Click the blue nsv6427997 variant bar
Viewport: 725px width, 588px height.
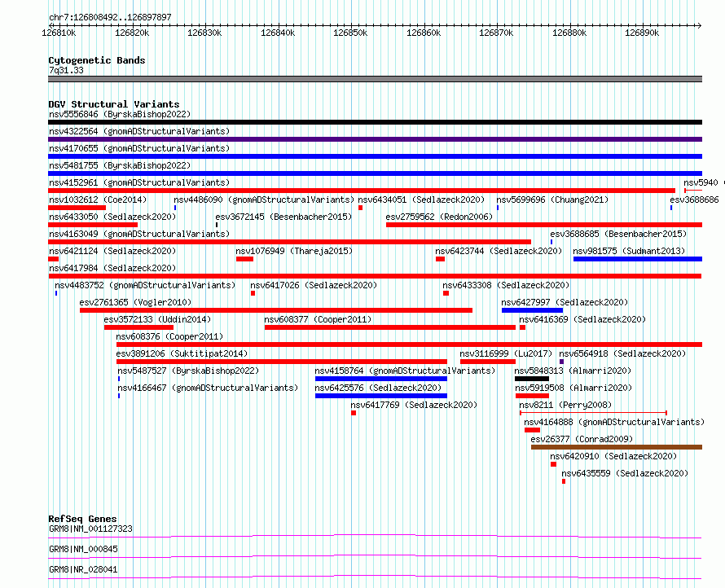pos(532,310)
